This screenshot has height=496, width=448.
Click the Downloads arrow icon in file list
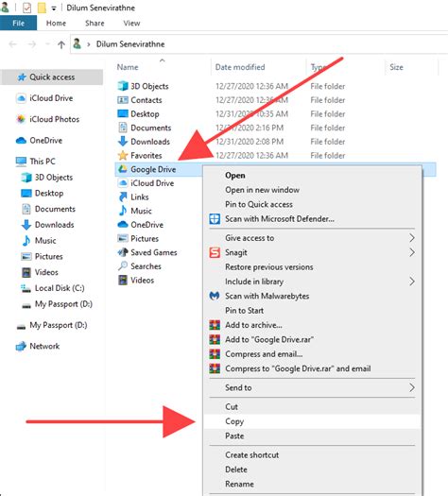(123, 142)
